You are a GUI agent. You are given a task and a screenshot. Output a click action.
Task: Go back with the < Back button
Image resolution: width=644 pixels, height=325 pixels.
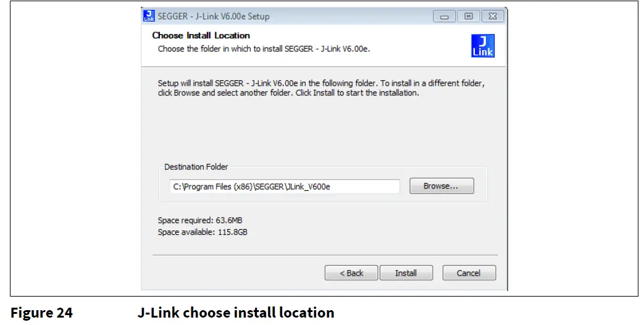tap(351, 273)
